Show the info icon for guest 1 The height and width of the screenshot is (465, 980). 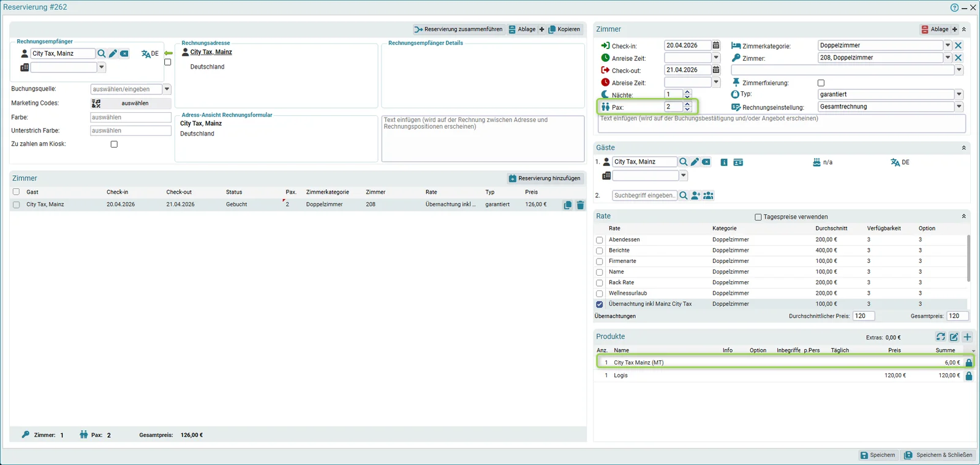coord(724,162)
